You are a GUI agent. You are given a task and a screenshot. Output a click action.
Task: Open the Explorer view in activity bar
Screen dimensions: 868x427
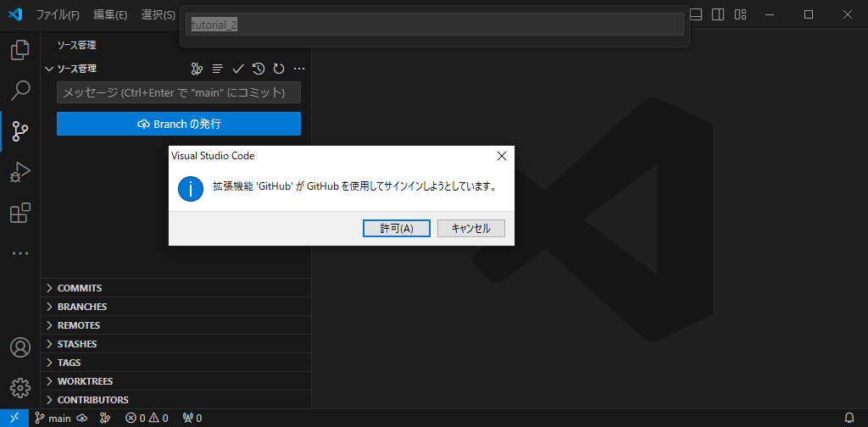point(20,50)
